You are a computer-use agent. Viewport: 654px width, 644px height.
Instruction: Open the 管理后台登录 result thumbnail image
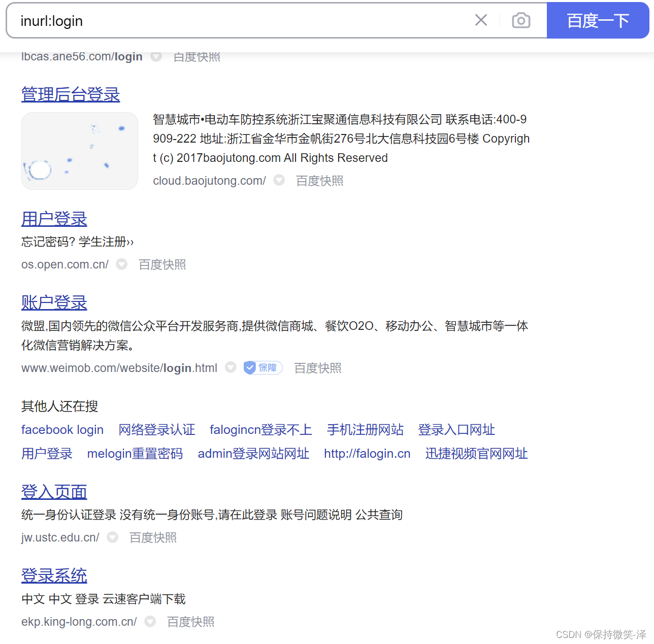[80, 151]
